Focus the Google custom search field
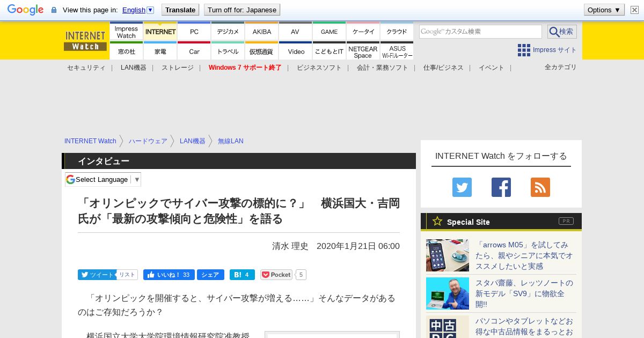The height and width of the screenshot is (338, 644). coord(480,32)
